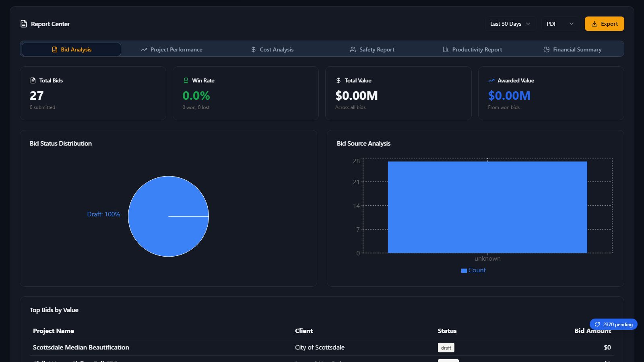The height and width of the screenshot is (362, 644).
Task: Click the Bid Status Distribution heading
Action: [x=61, y=143]
